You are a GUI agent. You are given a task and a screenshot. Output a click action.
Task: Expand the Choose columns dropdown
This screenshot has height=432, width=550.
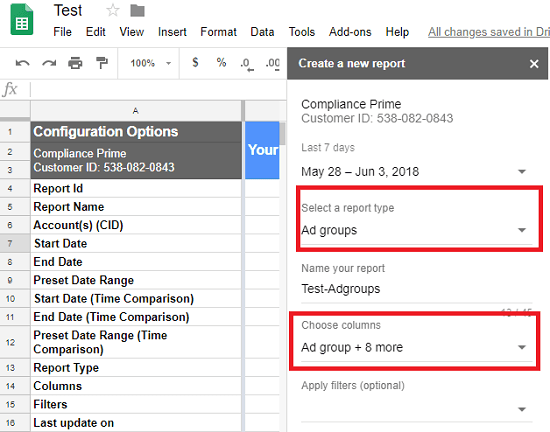[417, 347]
